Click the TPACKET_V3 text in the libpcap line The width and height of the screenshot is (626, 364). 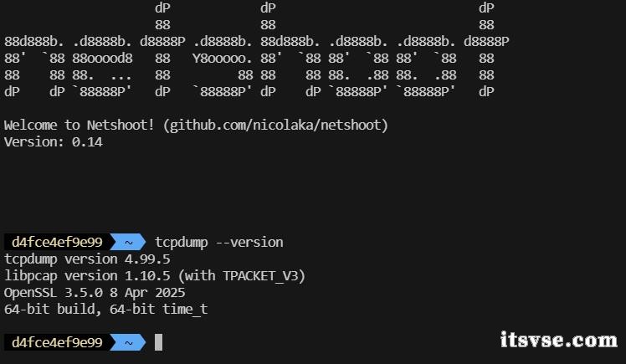[x=260, y=276]
